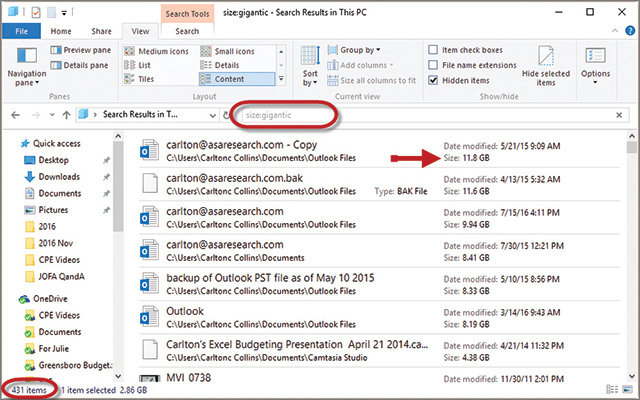Viewport: 640px width, 400px height.
Task: Toggle the Preview pane
Action: tap(81, 50)
